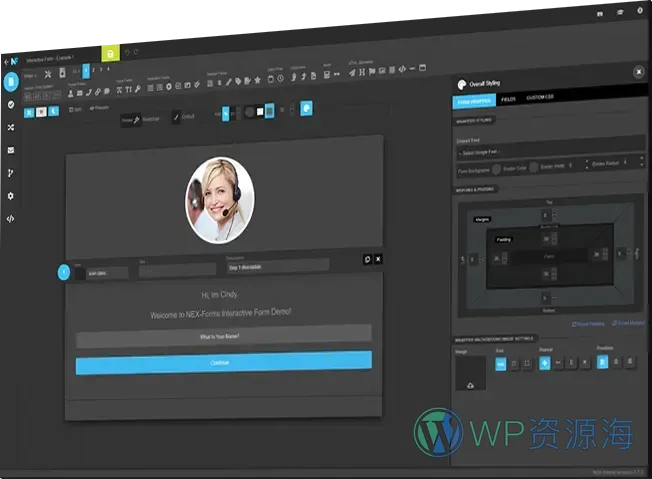
Task: Open the form builder sidebar icon
Action: pos(11,81)
